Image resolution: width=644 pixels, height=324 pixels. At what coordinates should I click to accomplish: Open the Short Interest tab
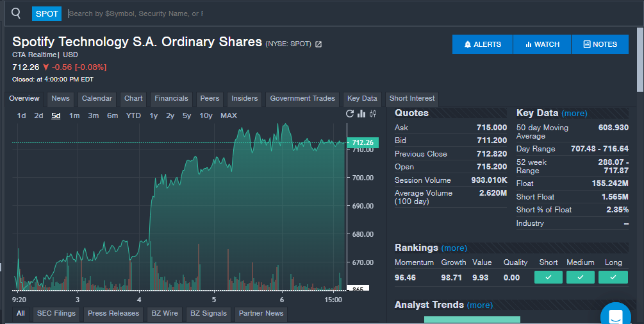[x=412, y=99]
